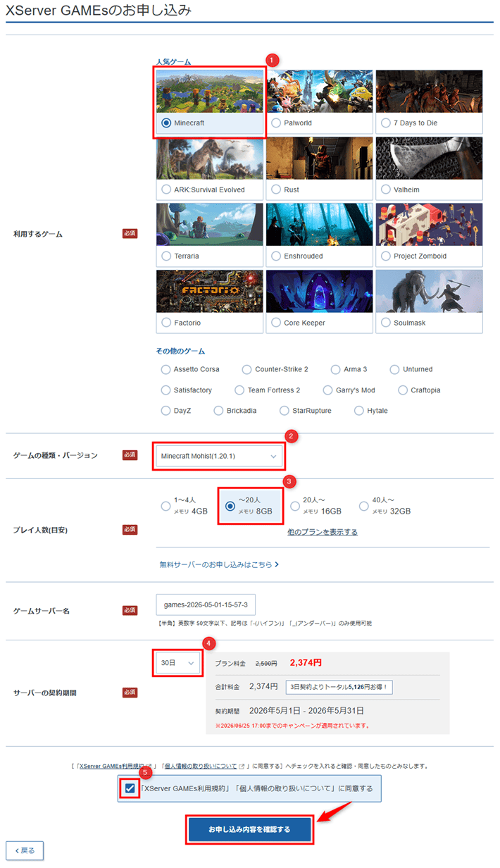Click the Project Zomboid thumbnail image
This screenshot has width=500, height=868.
click(x=429, y=225)
